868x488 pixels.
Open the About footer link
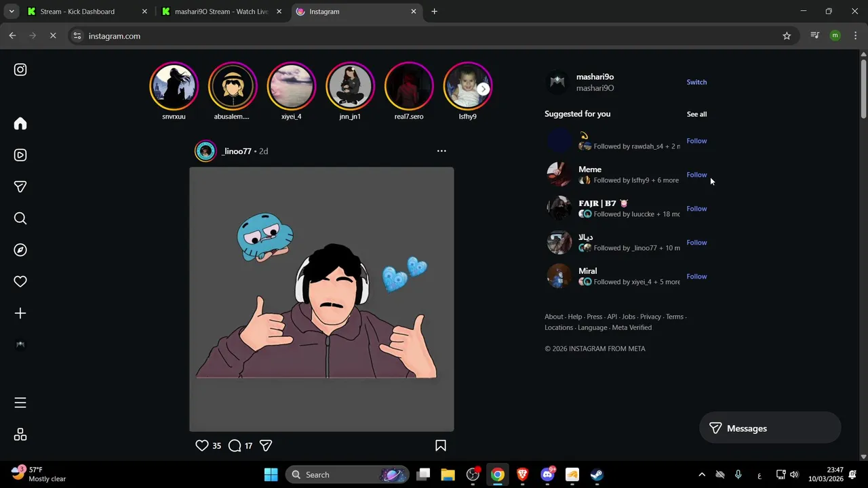point(553,317)
